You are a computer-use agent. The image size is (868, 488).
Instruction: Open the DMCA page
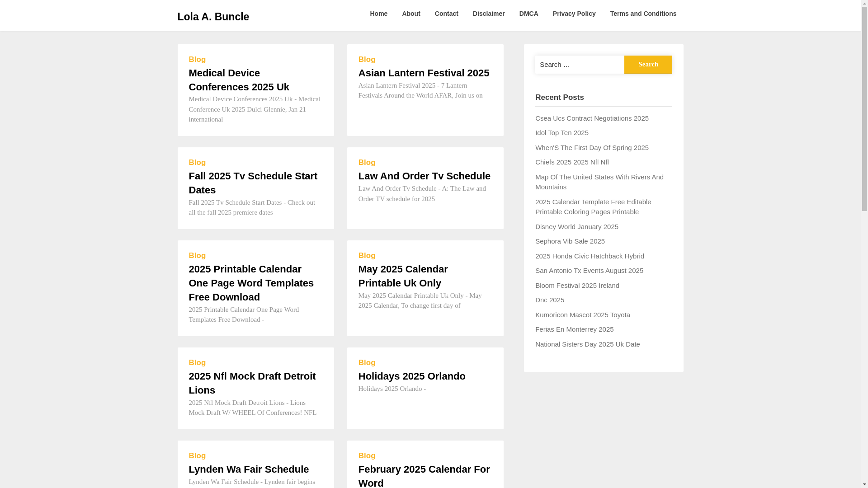pos(529,14)
